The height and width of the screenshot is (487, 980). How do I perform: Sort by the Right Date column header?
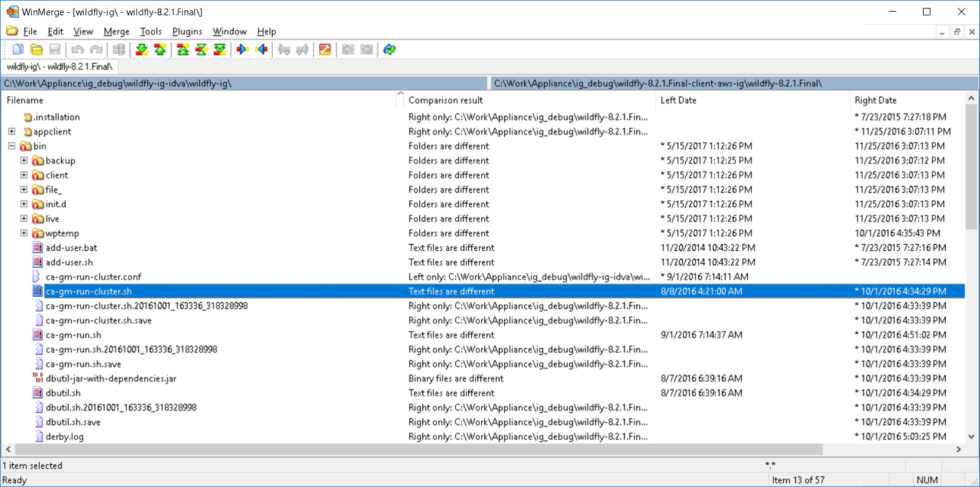907,100
